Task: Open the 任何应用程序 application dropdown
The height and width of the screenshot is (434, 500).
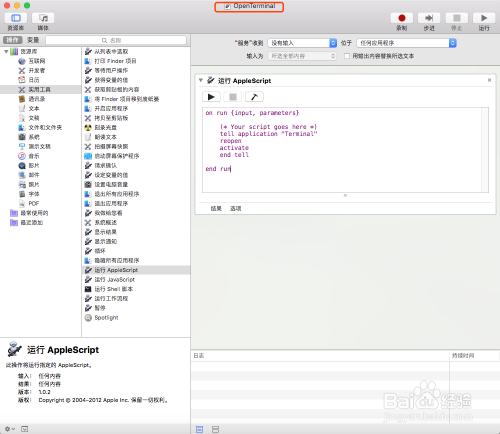Action: tap(406, 43)
